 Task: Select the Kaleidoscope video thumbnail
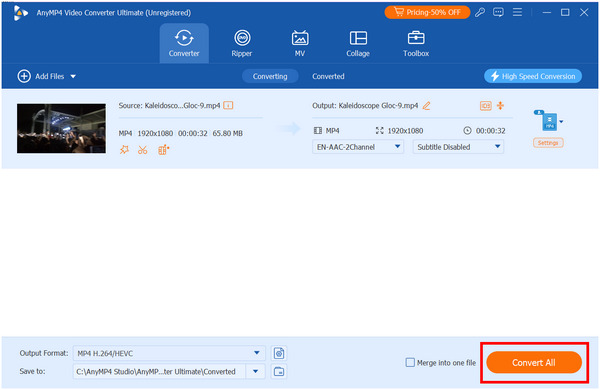(x=61, y=128)
